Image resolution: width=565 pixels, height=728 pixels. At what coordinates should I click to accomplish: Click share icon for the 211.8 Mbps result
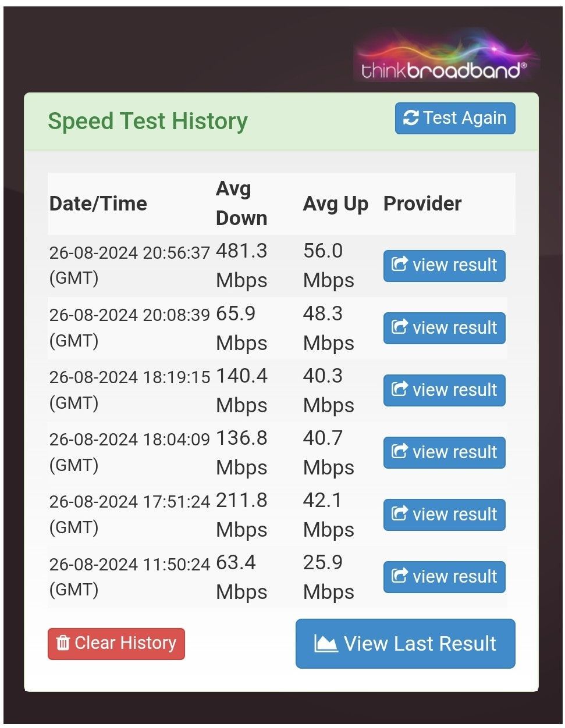pyautogui.click(x=399, y=514)
